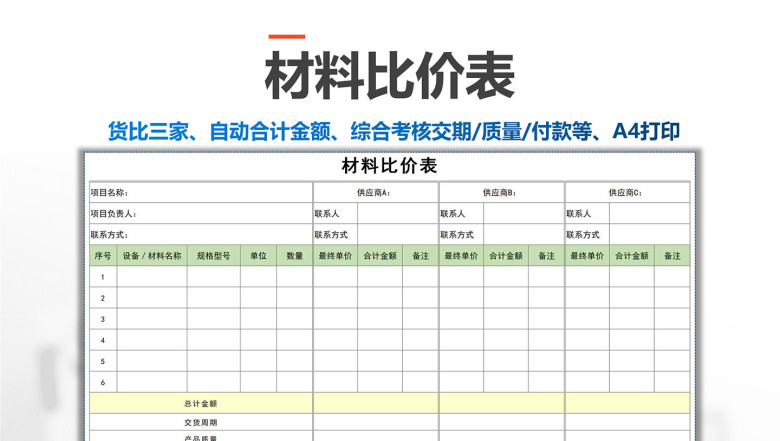The height and width of the screenshot is (441, 780).
Task: Select the 最终单价 header in 供应商B group
Action: [461, 256]
